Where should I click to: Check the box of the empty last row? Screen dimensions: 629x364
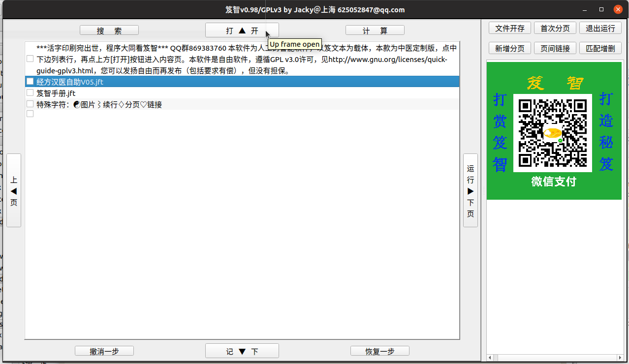pyautogui.click(x=30, y=114)
